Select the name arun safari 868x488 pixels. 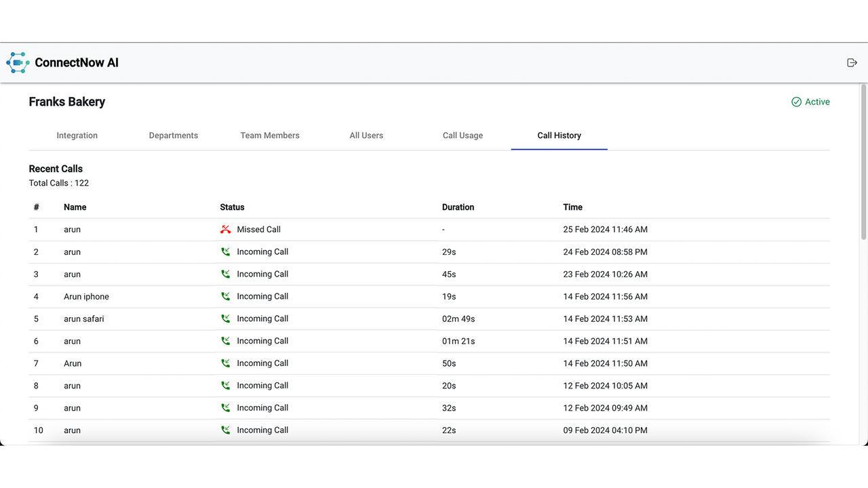[84, 319]
